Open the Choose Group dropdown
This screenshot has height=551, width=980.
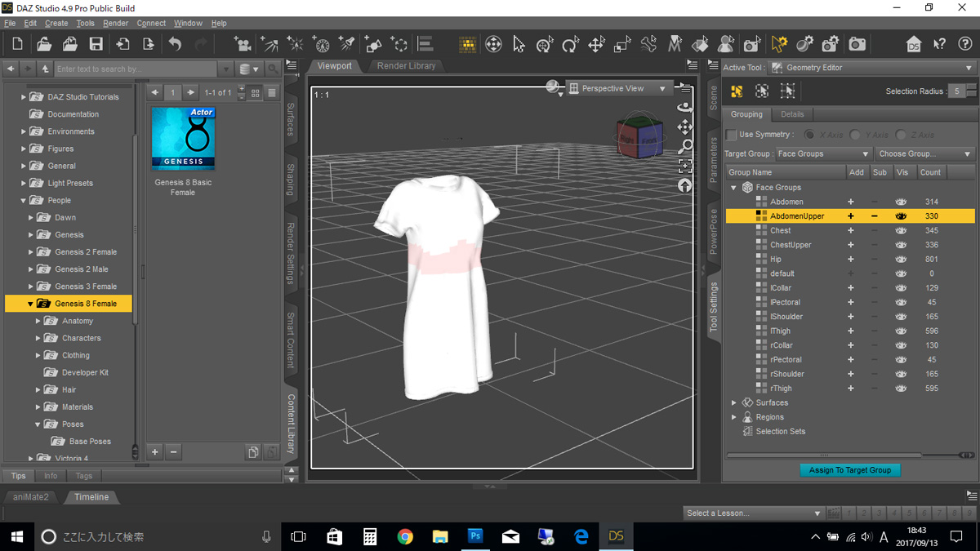click(924, 153)
